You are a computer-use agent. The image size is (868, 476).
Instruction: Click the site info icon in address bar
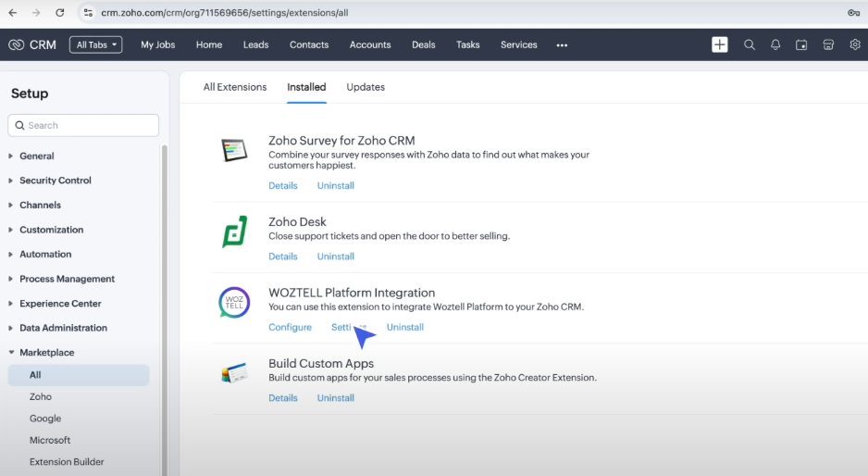tap(88, 13)
